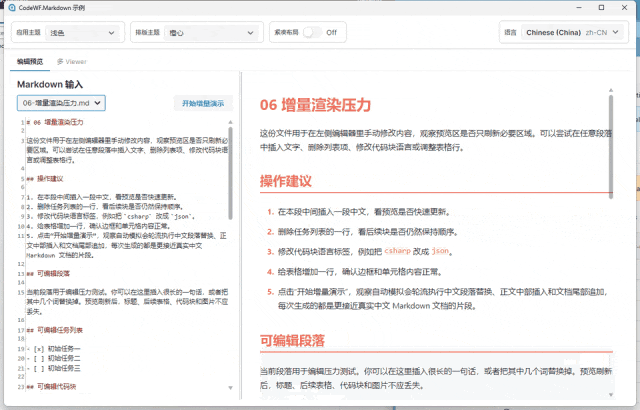
Task: Click the 'Markdown 输入' panel title
Action: [50, 84]
